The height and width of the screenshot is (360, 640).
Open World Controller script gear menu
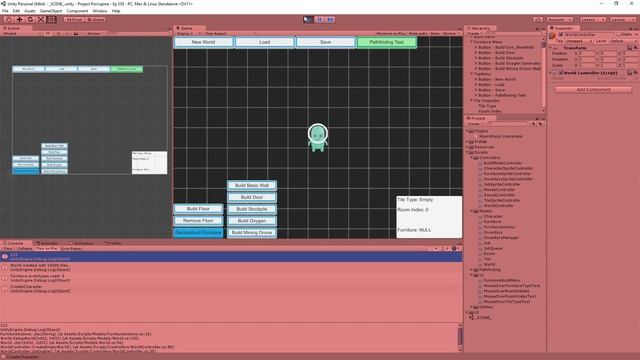pyautogui.click(x=636, y=73)
